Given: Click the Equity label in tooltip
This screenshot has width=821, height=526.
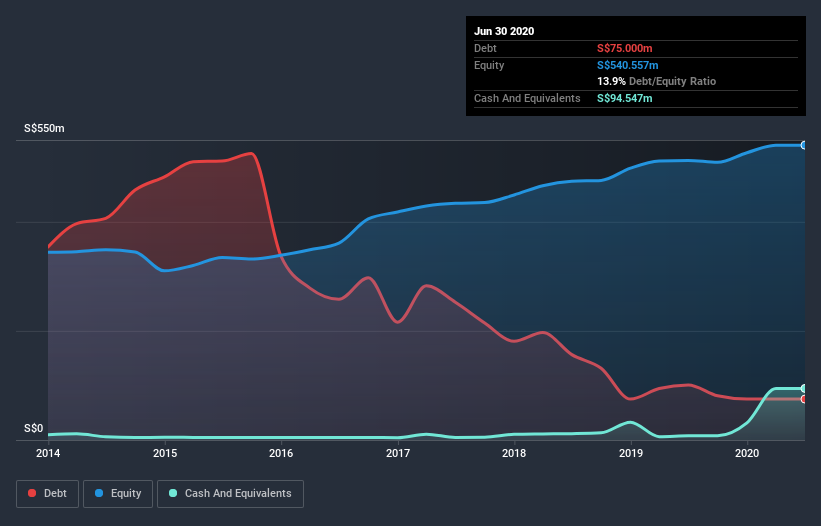Looking at the screenshot, I should click(x=489, y=65).
